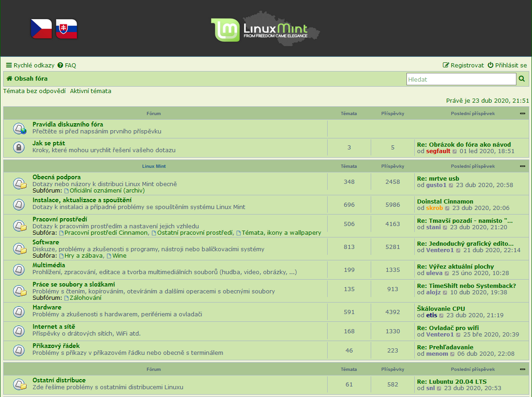This screenshot has width=532, height=397.
Task: Open latest post icon next to etis
Action: [442, 316]
